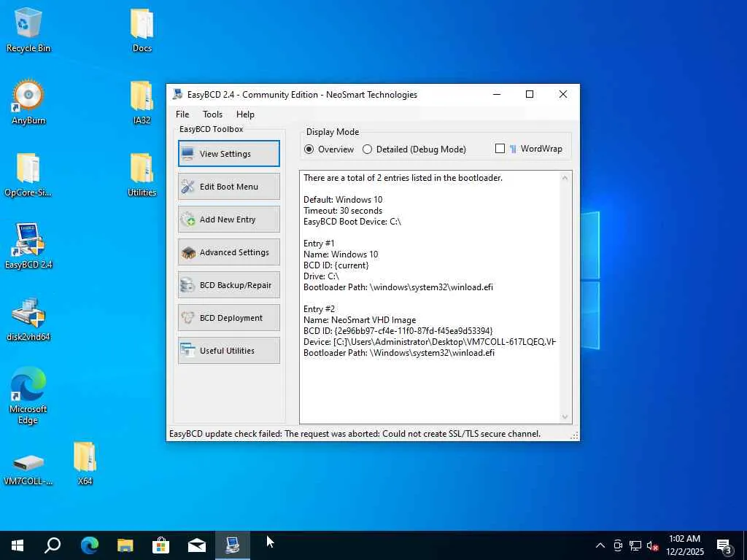This screenshot has height=560, width=747.
Task: Select the Overview display mode
Action: pyautogui.click(x=329, y=149)
